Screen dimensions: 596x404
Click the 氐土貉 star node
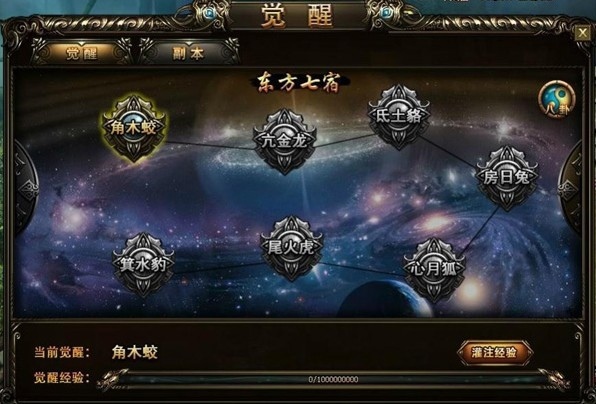pyautogui.click(x=398, y=117)
